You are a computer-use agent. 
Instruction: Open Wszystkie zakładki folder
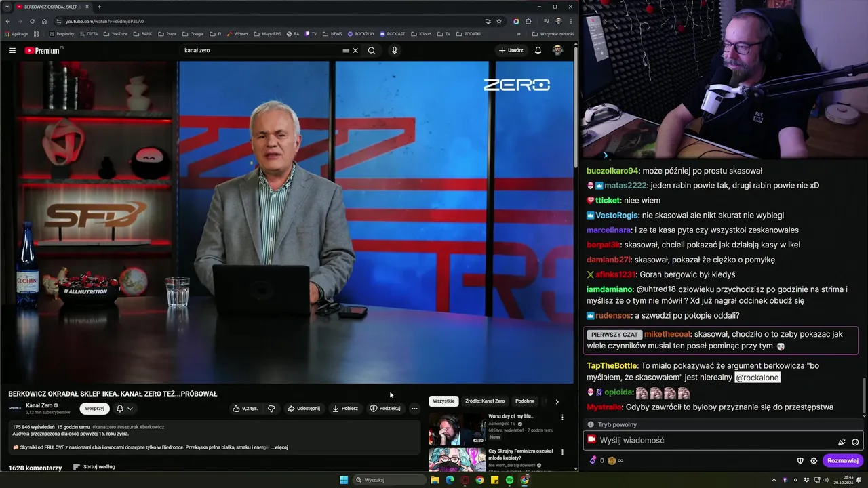click(x=553, y=33)
